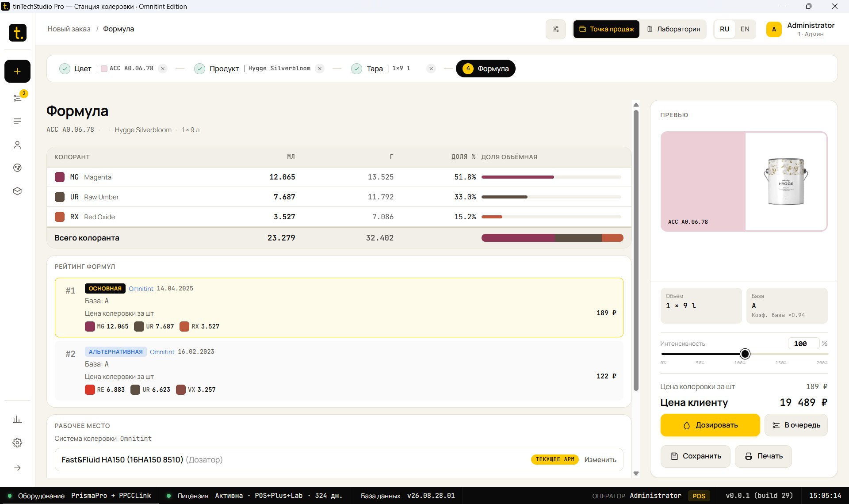
Task: Select formula #2 АЛЬТЕРНАТИВНАЯ card
Action: pos(339,370)
